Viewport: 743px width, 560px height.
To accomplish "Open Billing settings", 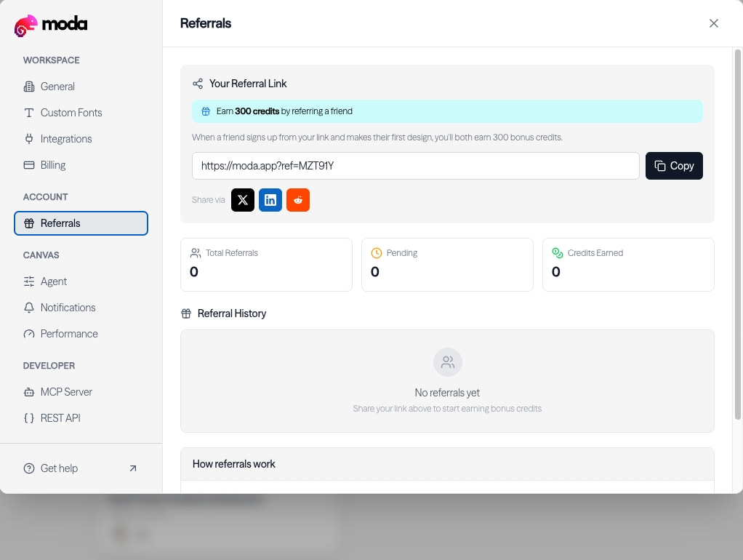I will [x=81, y=165].
